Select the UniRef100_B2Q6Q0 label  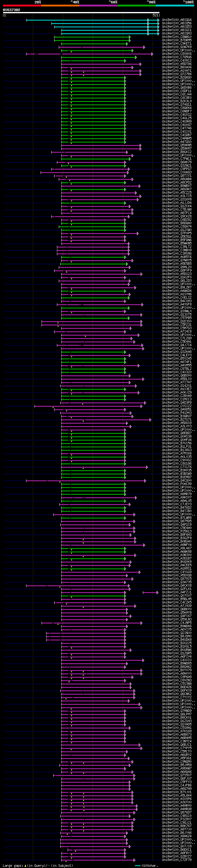point(177,78)
